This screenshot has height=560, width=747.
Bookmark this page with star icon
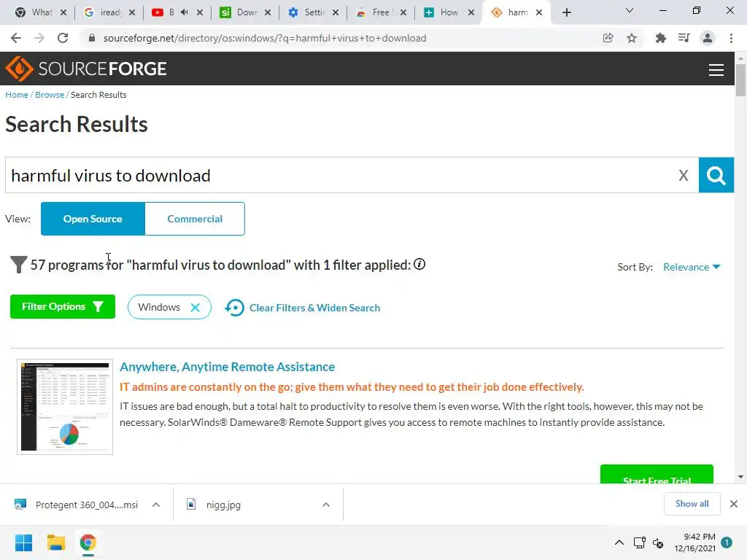(632, 38)
